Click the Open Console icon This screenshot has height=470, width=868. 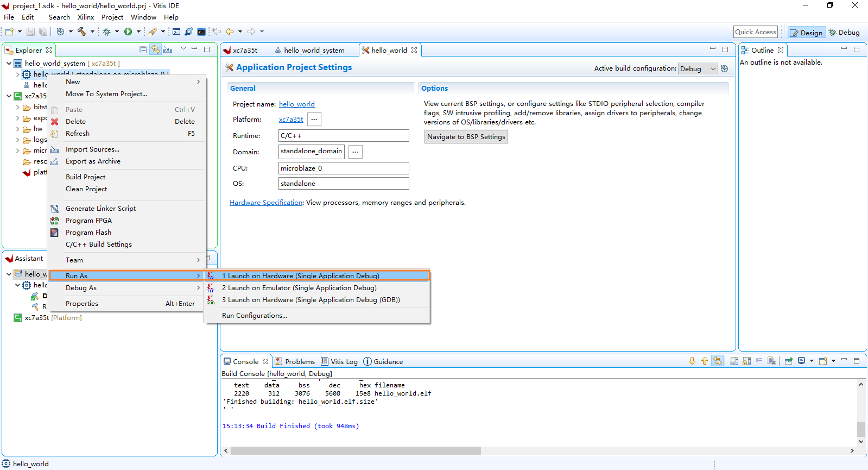tap(823, 361)
